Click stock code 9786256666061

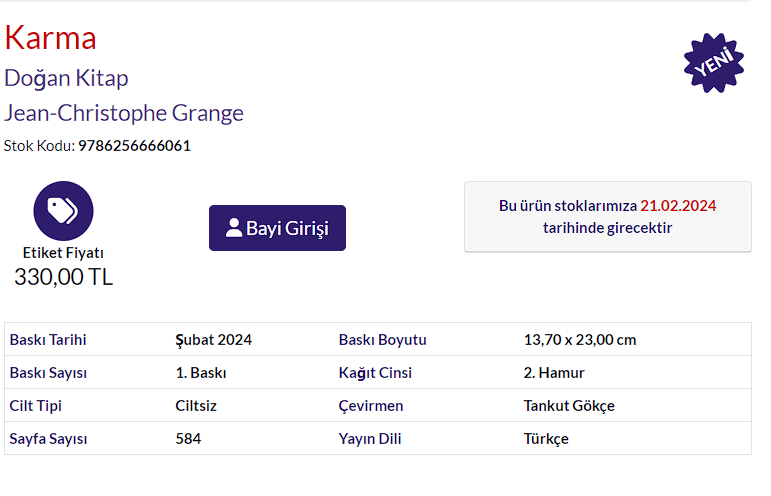[x=134, y=146]
